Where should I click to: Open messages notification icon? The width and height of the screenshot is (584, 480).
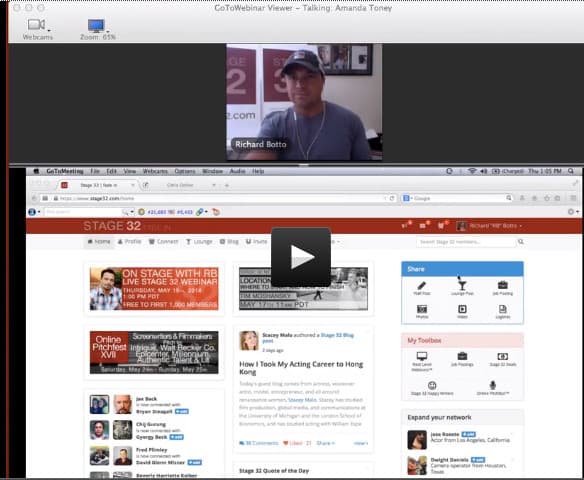(x=424, y=225)
